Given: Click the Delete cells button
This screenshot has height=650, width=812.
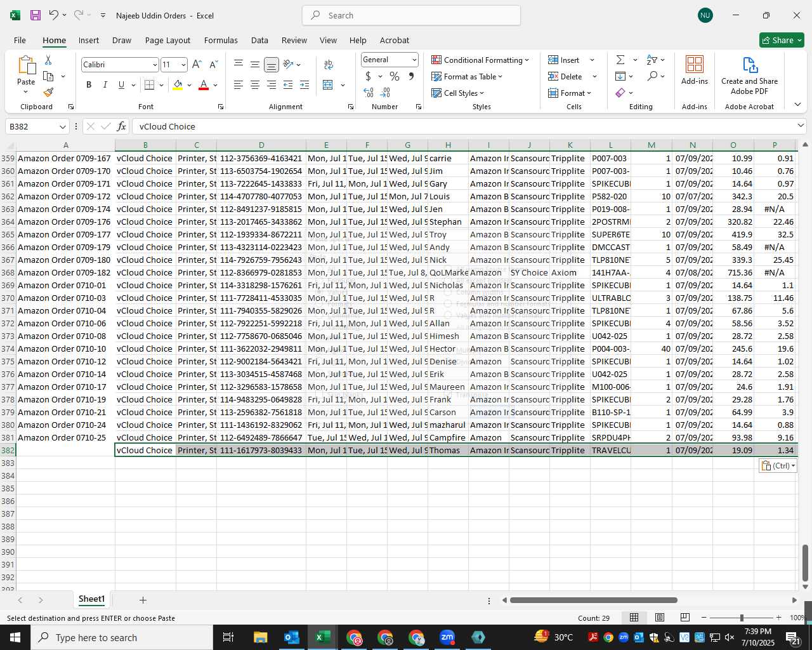Looking at the screenshot, I should [x=565, y=76].
